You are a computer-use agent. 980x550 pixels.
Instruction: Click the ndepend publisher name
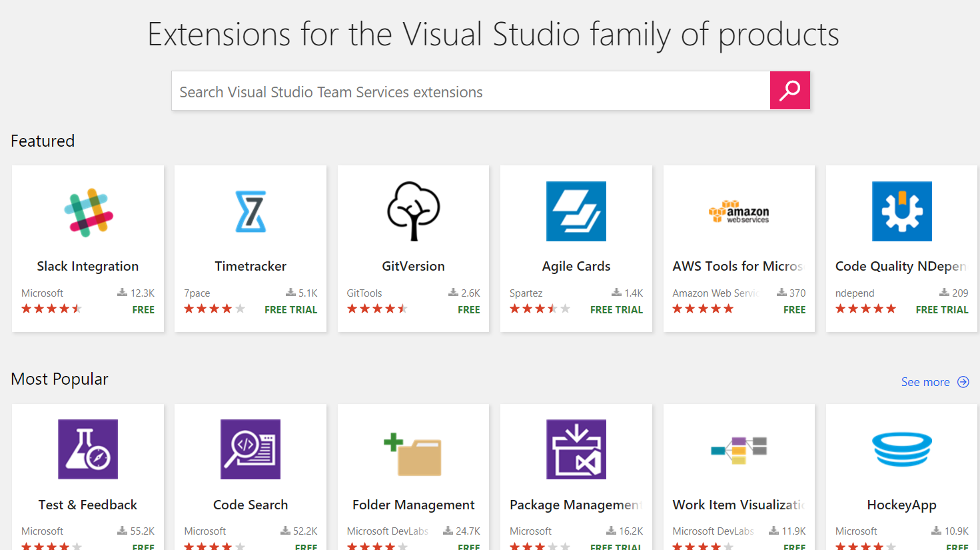point(855,293)
